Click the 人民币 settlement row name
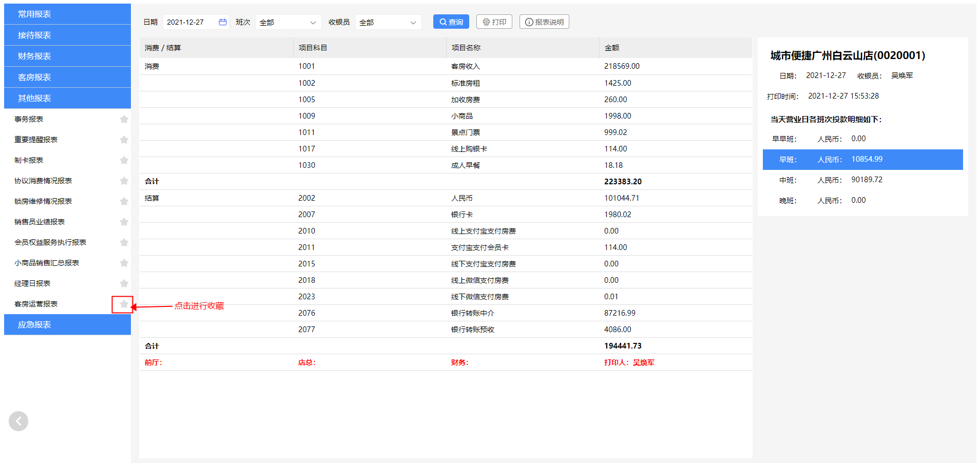This screenshot has width=980, height=463. 462,198
